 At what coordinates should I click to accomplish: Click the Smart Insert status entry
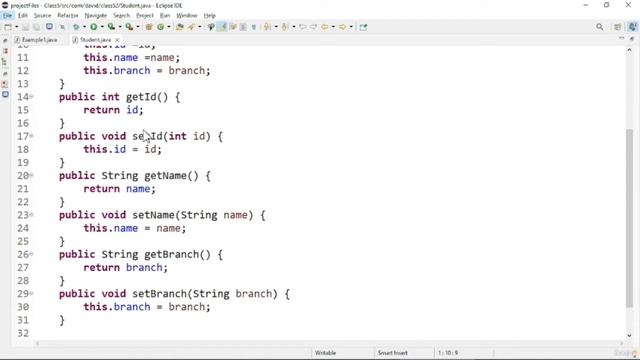[392, 353]
